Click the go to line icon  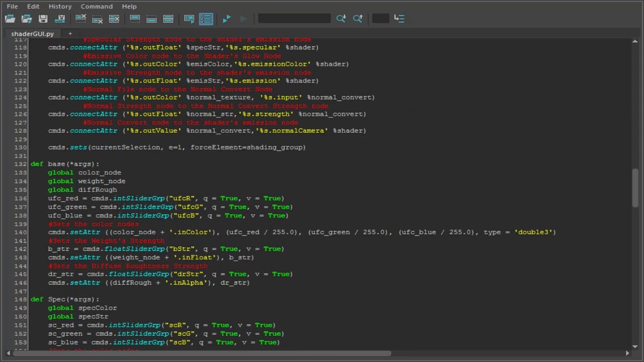[399, 19]
